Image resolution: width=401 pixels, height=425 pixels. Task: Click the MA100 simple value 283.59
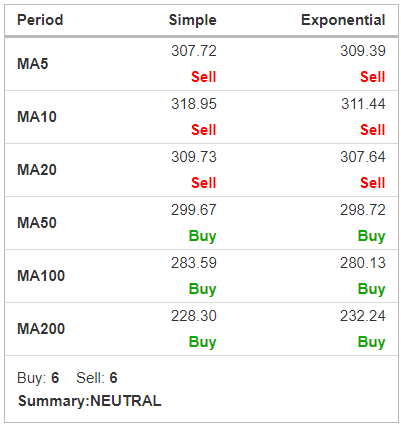[x=194, y=263]
